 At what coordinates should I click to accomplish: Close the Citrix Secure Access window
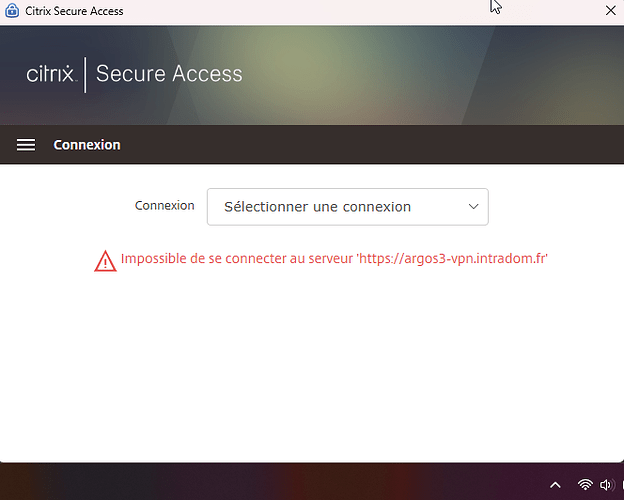click(x=610, y=11)
